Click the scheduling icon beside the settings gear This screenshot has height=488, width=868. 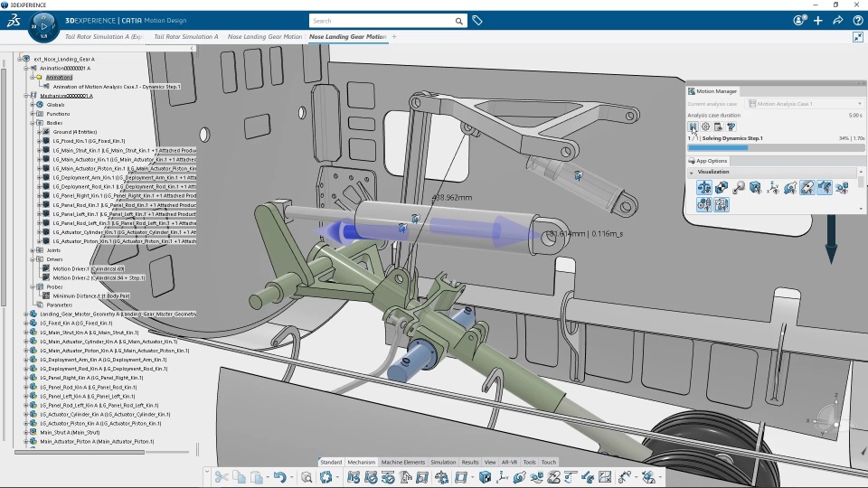point(718,127)
